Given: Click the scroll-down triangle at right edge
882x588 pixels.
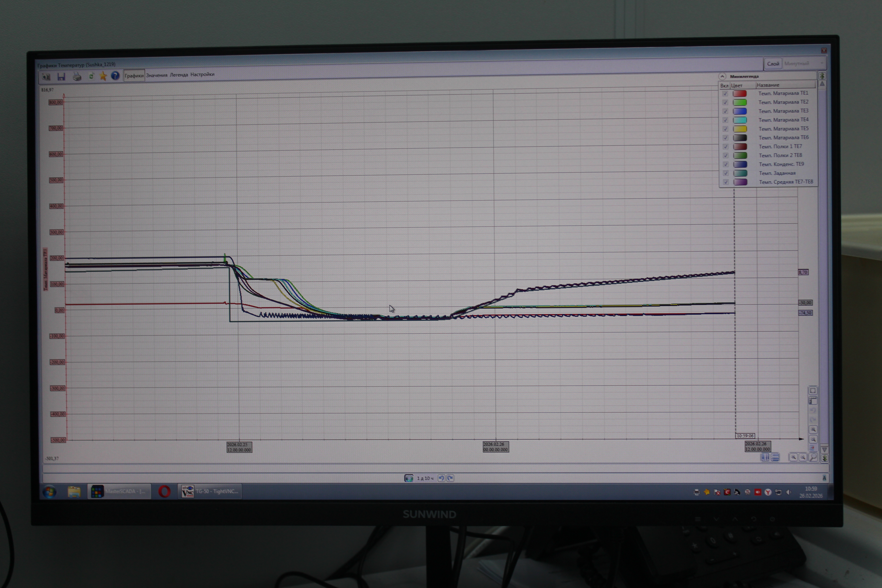Looking at the screenshot, I should [x=824, y=450].
